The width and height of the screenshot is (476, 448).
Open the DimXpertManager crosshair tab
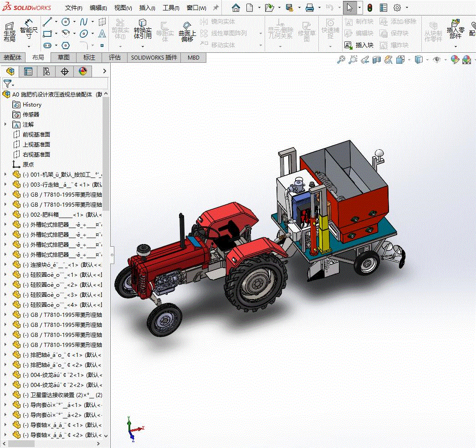point(64,71)
